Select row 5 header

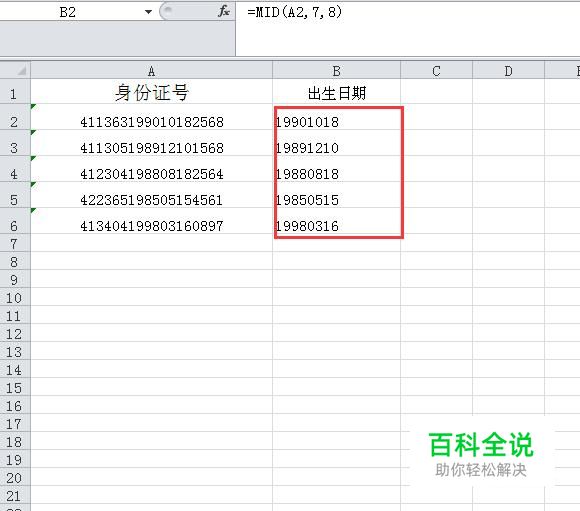coord(15,195)
